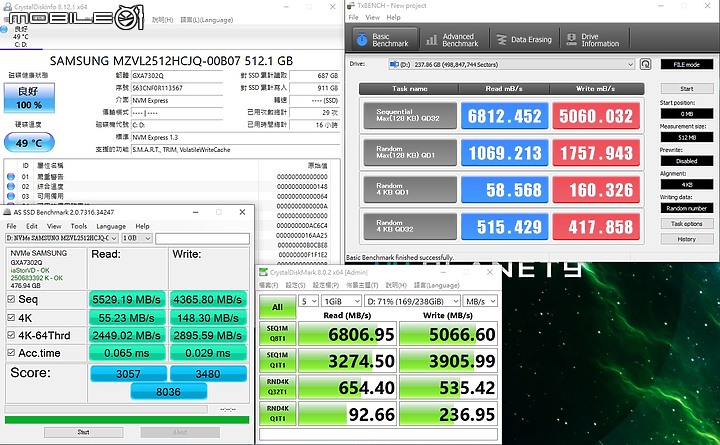Click Random 4 KB QD1 task button
Screen dimensions: 720x445
(x=410, y=189)
